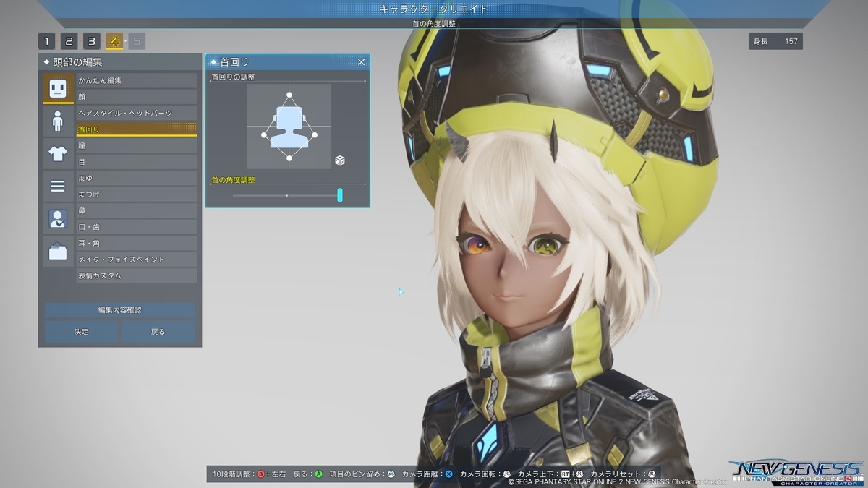Select the disabled step 5 tab
The height and width of the screenshot is (488, 868).
click(x=137, y=41)
